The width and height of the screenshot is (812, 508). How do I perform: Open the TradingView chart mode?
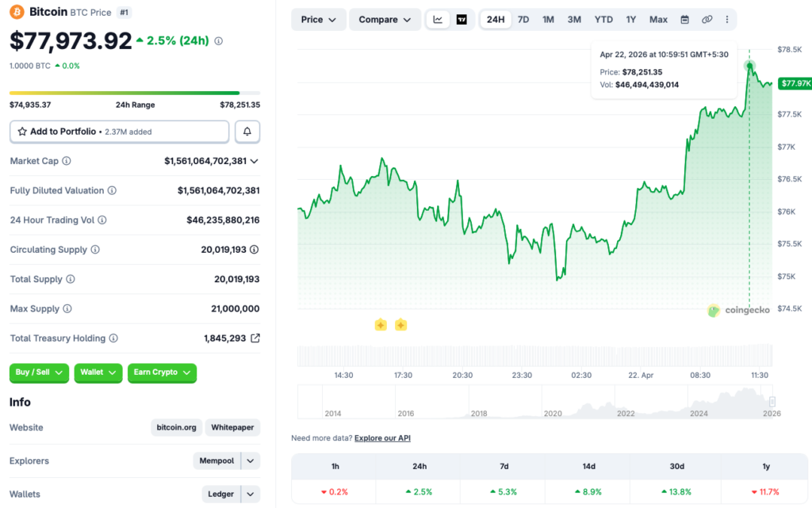[461, 19]
